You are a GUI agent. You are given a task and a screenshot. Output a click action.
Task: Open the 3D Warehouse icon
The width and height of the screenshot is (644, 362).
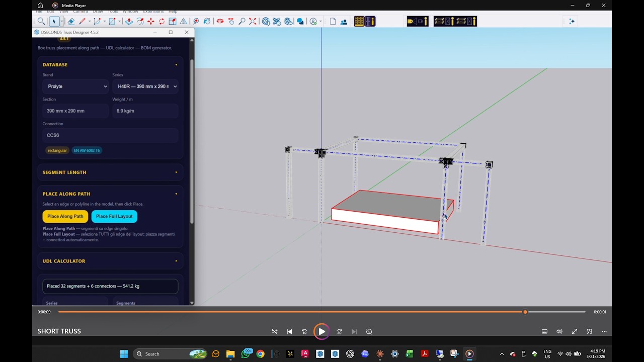(x=266, y=21)
